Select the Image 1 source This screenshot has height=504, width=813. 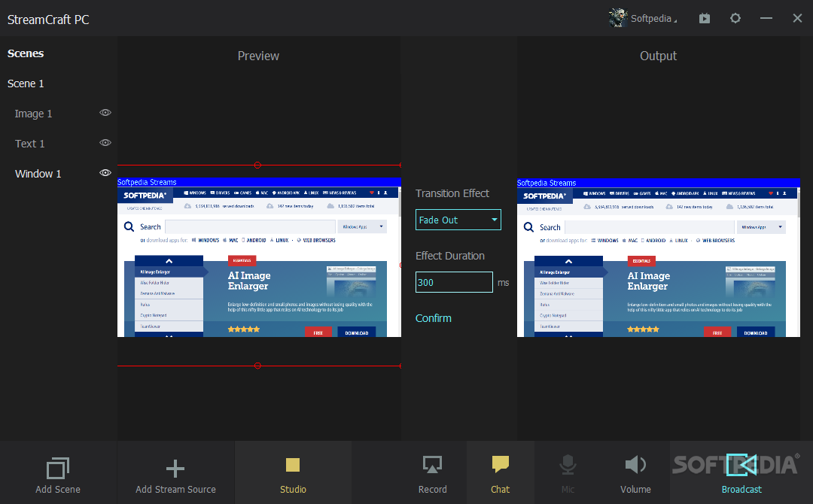(33, 114)
